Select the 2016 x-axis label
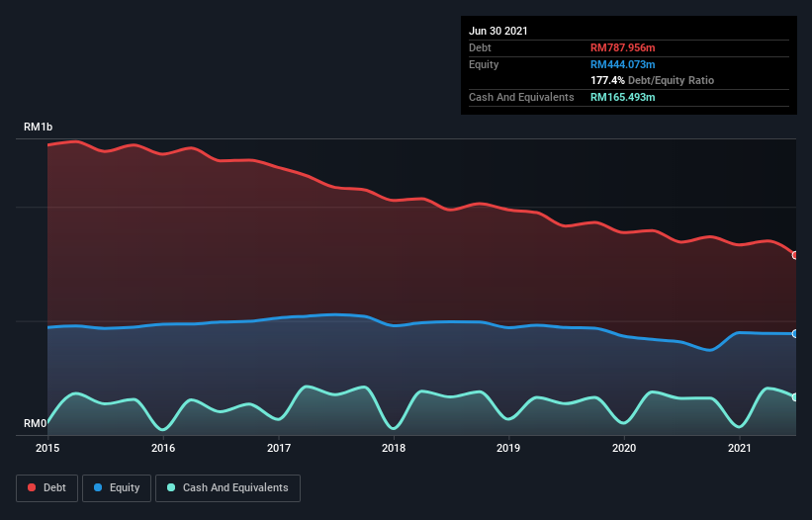 pos(163,448)
